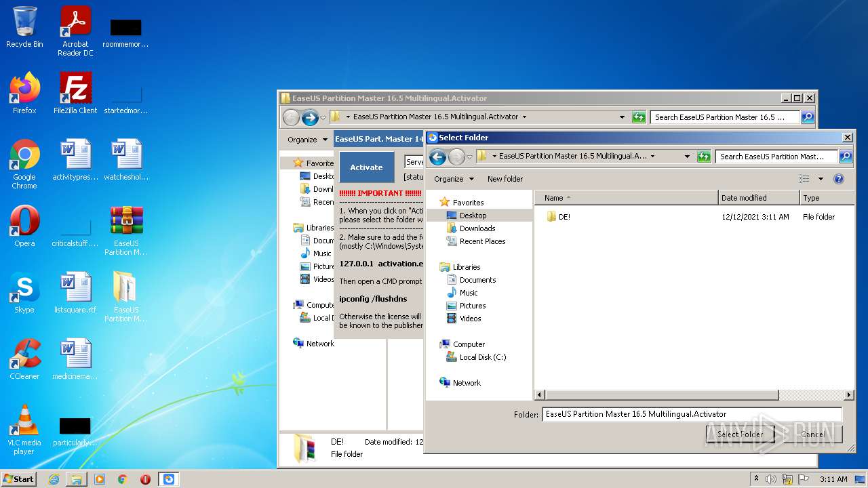This screenshot has width=868, height=488.
Task: Click the search icon in Select Folder dialog
Action: tap(845, 157)
